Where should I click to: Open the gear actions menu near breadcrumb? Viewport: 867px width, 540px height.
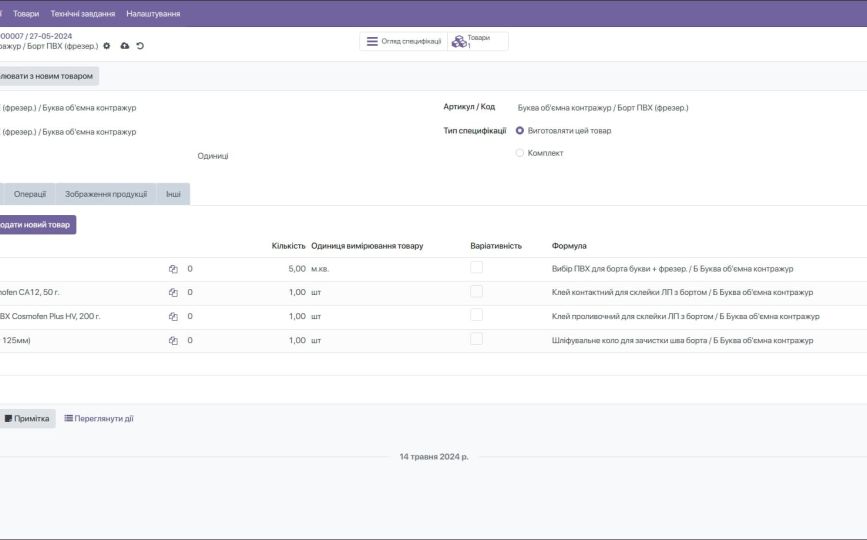click(107, 46)
